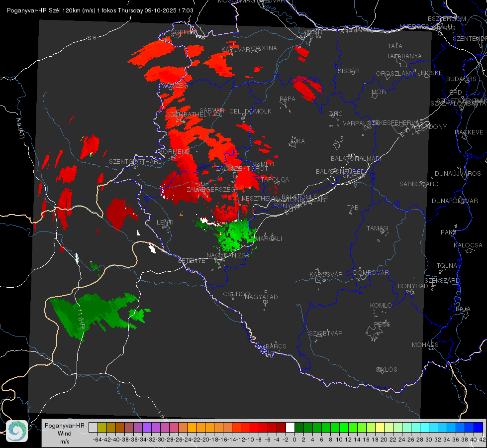The image size is (487, 448).
Task: Click the ZIRC town label
Action: coord(336,114)
